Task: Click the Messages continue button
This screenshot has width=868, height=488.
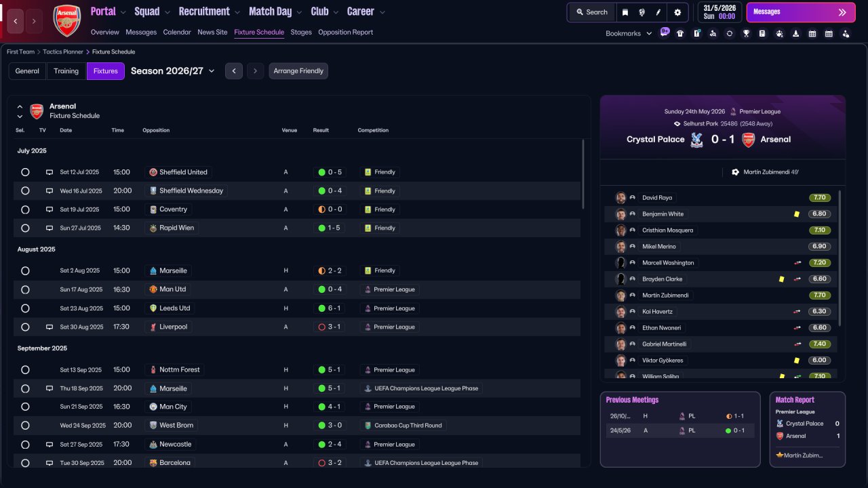Action: 801,12
